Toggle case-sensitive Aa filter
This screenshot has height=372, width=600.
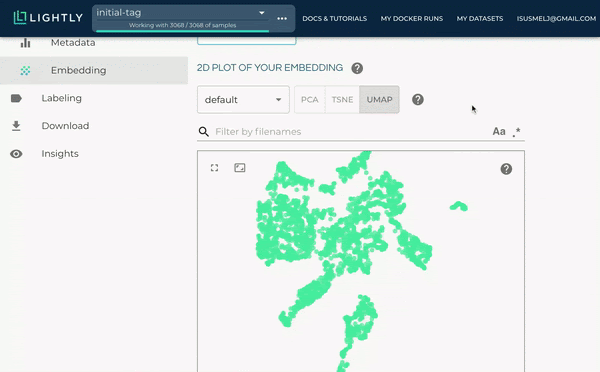(x=499, y=132)
